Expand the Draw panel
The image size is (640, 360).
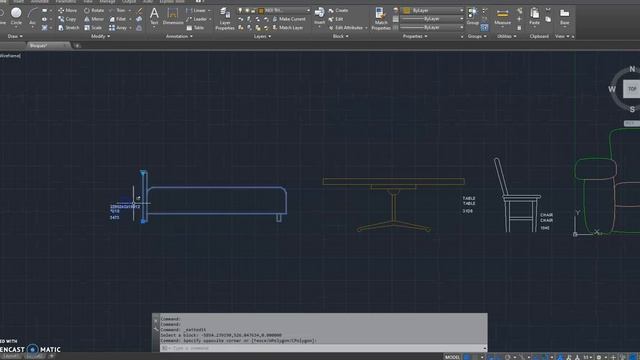(16, 36)
